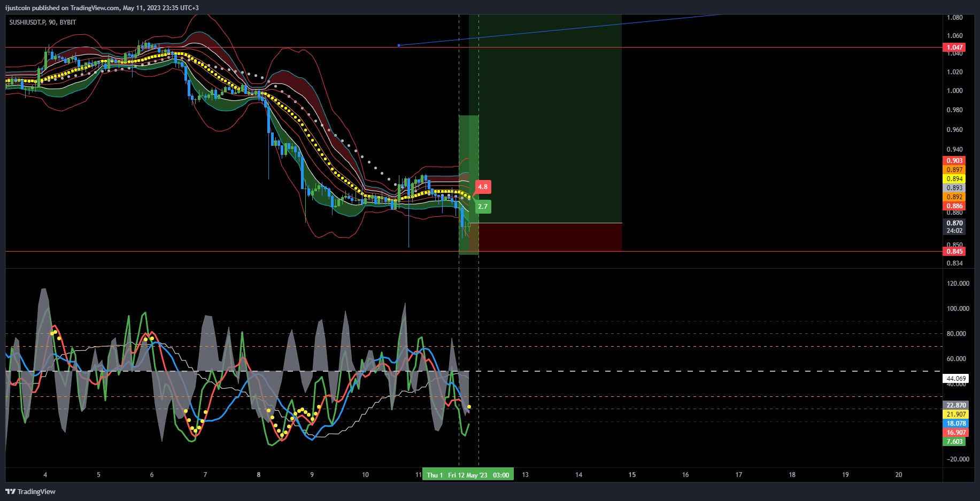Click date 10 on the time axis
Screen dimensions: 980x501
click(x=365, y=475)
